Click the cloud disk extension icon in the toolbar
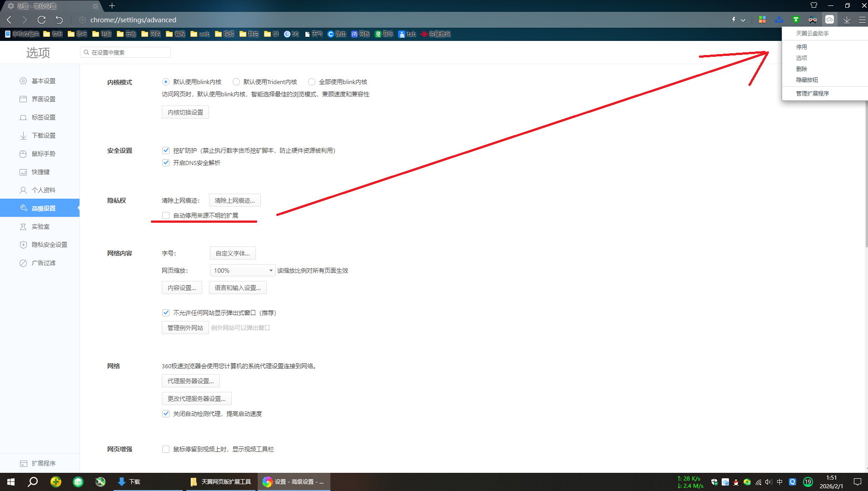The image size is (868, 491). [829, 20]
